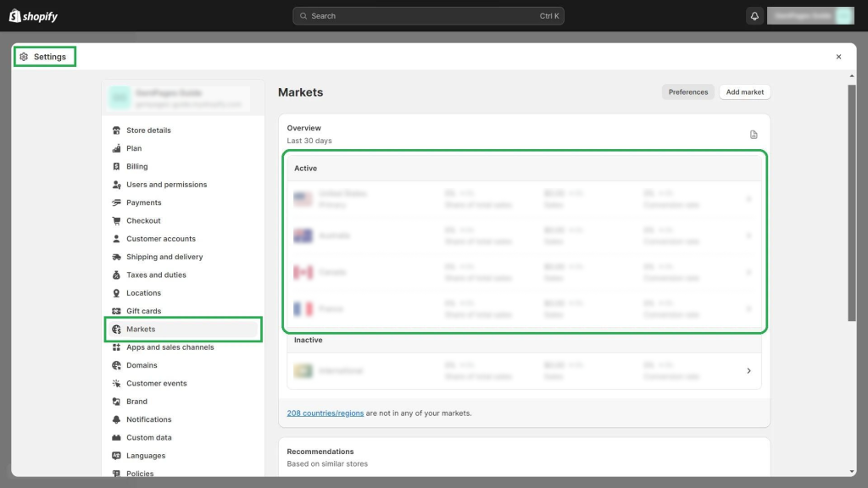Viewport: 868px width, 488px height.
Task: Click the Shopify logo top left
Action: [32, 15]
